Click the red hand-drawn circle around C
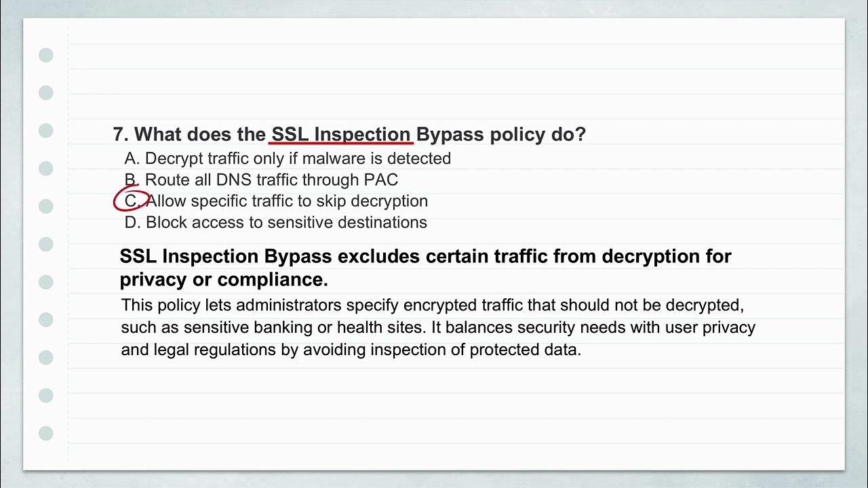Viewport: 868px width, 488px height. tap(131, 201)
